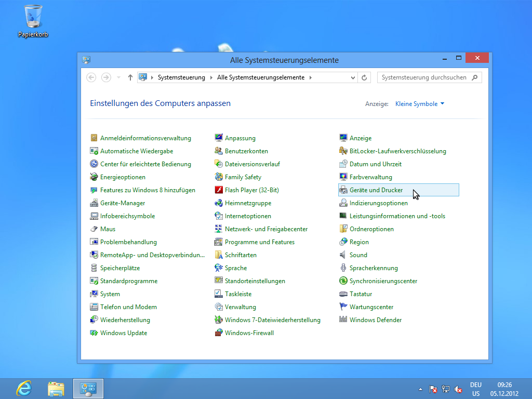Open recent locations dropdown arrow
Viewport: 532px width, 399px height.
point(119,78)
